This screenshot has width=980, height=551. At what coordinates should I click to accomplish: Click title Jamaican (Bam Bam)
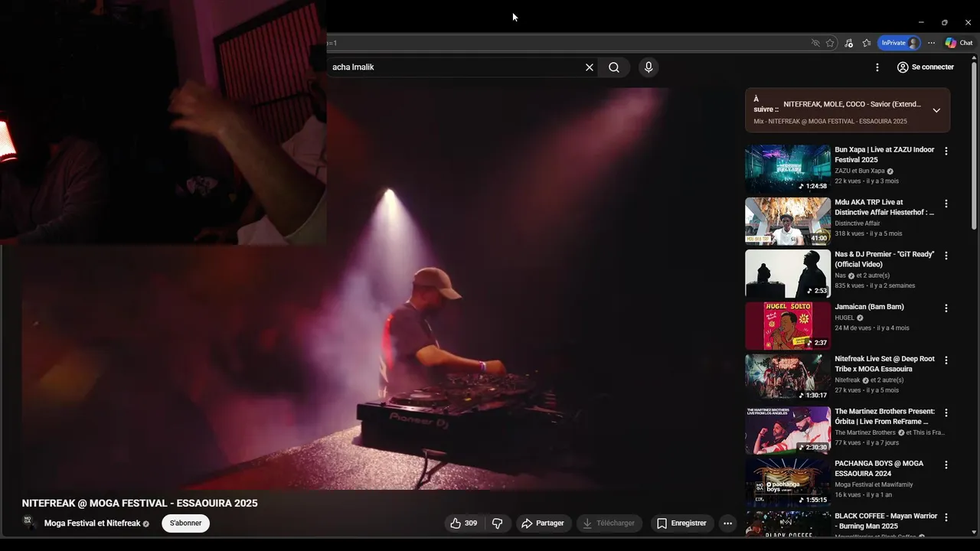pos(869,307)
